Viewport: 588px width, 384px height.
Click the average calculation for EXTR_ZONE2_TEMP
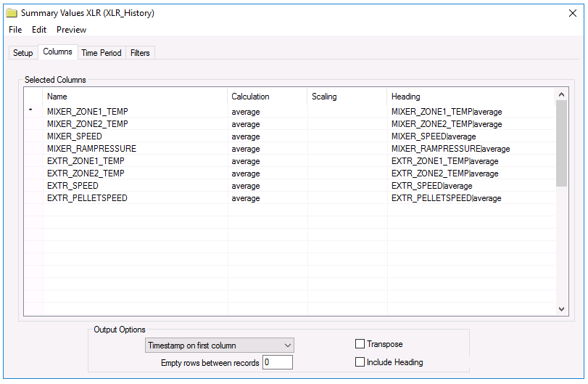268,173
